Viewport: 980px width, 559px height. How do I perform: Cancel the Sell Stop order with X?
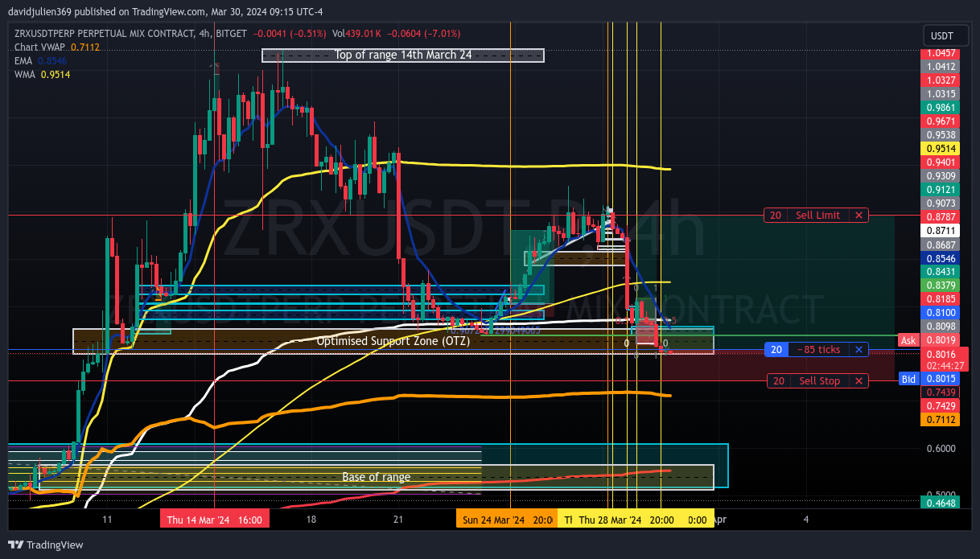point(859,381)
